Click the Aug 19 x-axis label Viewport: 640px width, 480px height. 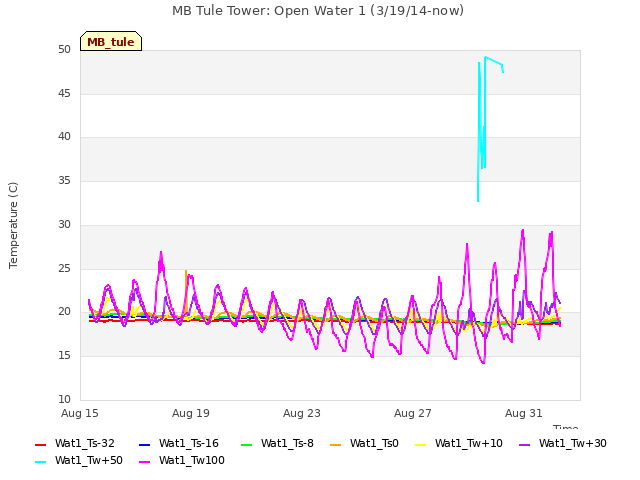click(191, 413)
